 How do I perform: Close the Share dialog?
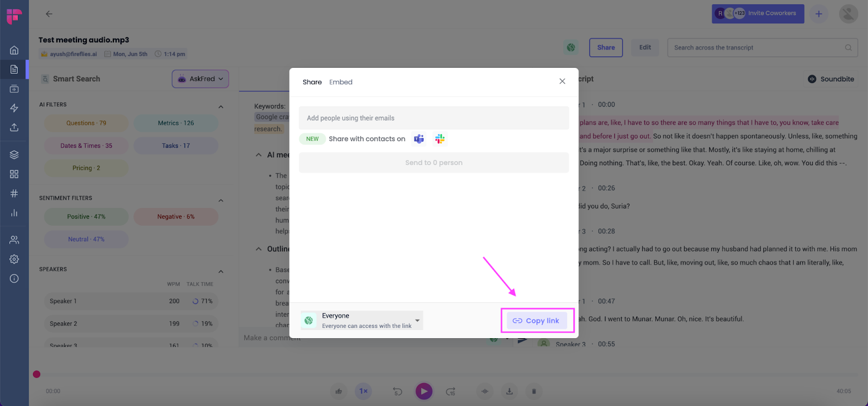click(x=562, y=81)
